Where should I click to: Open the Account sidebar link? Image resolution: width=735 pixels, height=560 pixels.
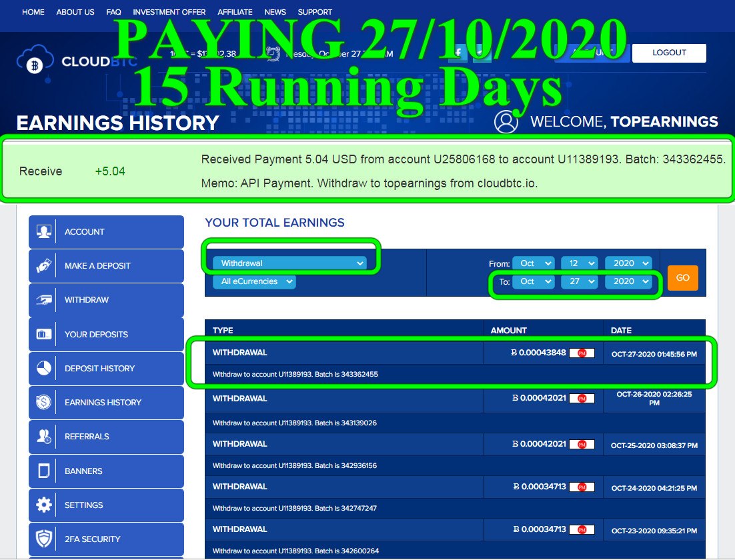coord(106,231)
